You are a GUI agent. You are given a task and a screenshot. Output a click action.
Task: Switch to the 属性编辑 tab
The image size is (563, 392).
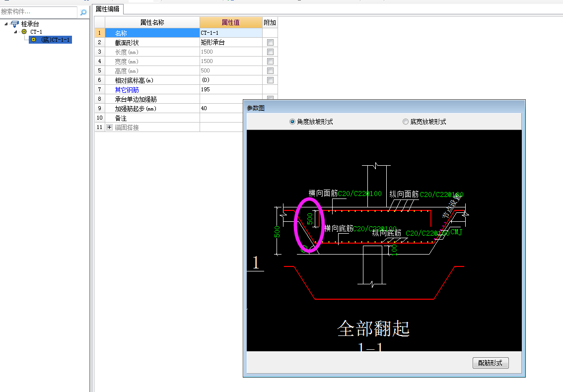(107, 9)
